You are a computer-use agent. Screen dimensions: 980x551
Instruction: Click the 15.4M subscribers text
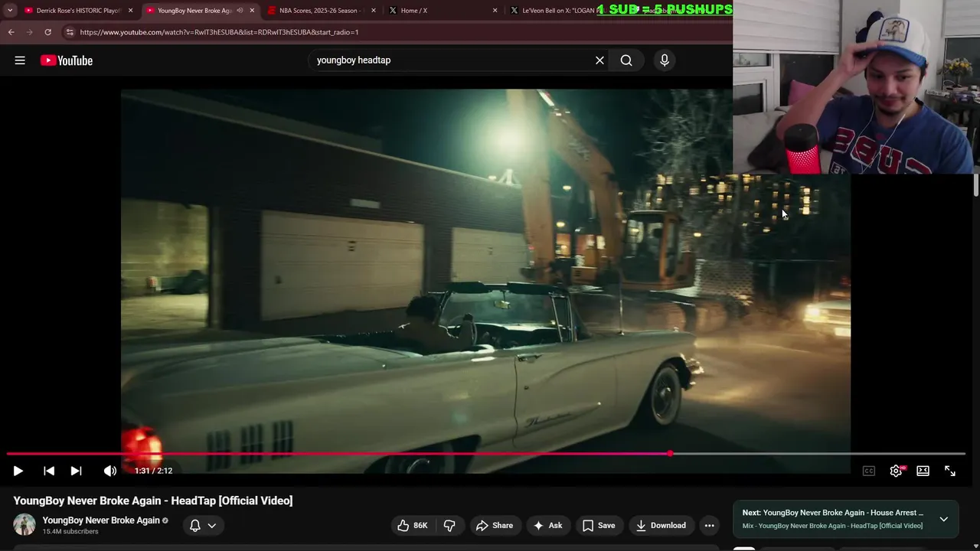click(70, 532)
